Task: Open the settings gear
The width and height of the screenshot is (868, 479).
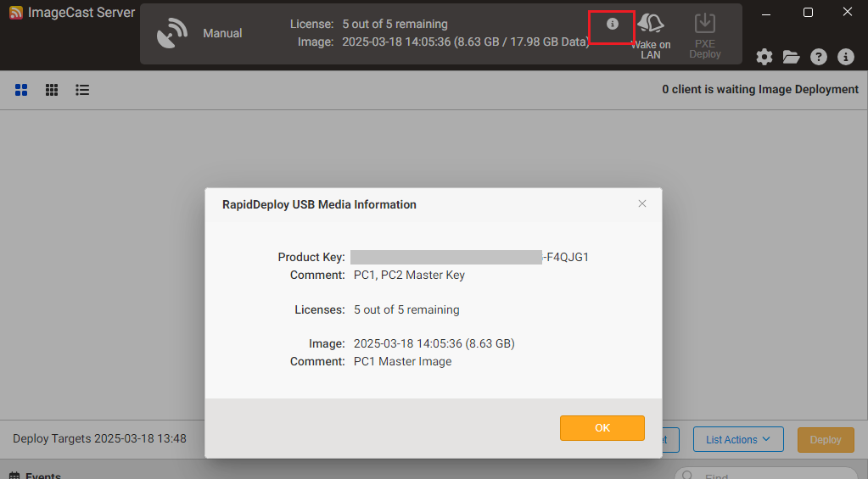Action: pyautogui.click(x=764, y=57)
